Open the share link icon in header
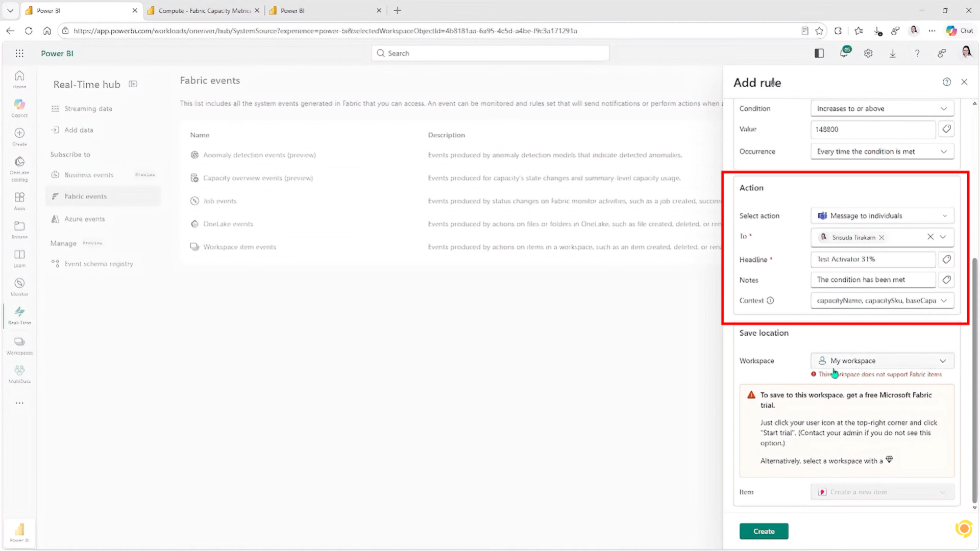 pos(942,53)
